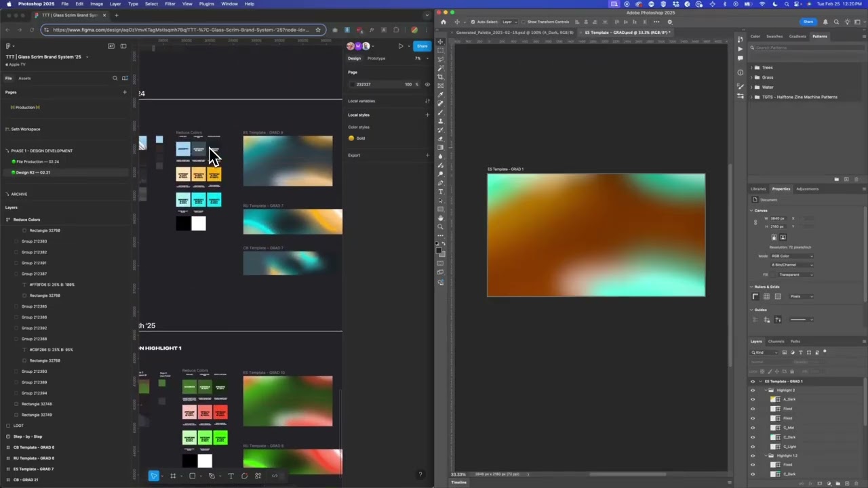The width and height of the screenshot is (868, 488).
Task: Select the Seth Workspace page
Action: tap(26, 129)
